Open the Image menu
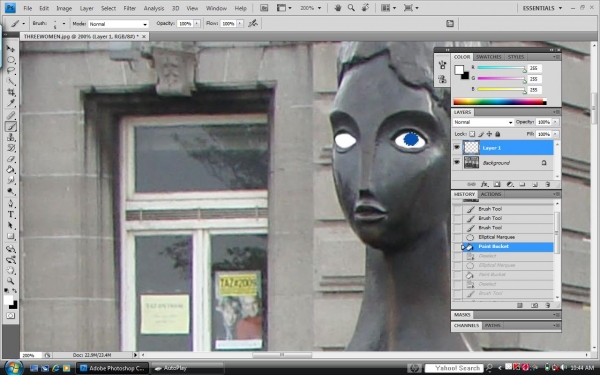This screenshot has width=600, height=375. pyautogui.click(x=64, y=8)
